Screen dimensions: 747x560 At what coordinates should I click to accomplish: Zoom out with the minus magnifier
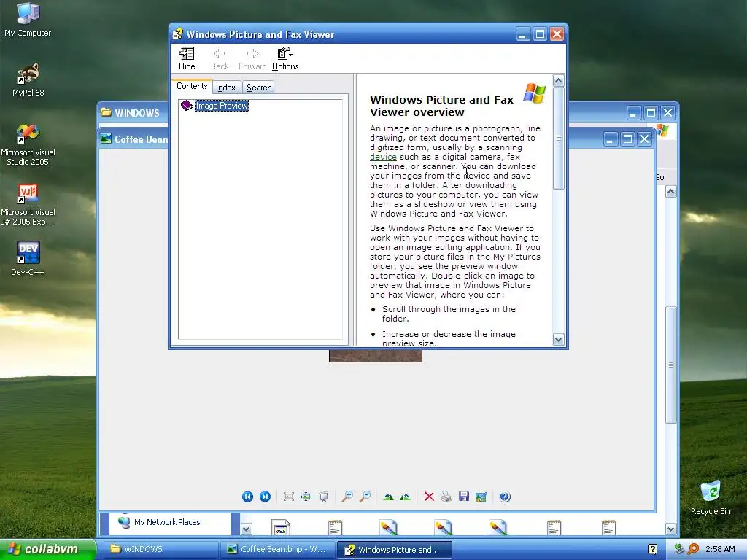pyautogui.click(x=365, y=497)
